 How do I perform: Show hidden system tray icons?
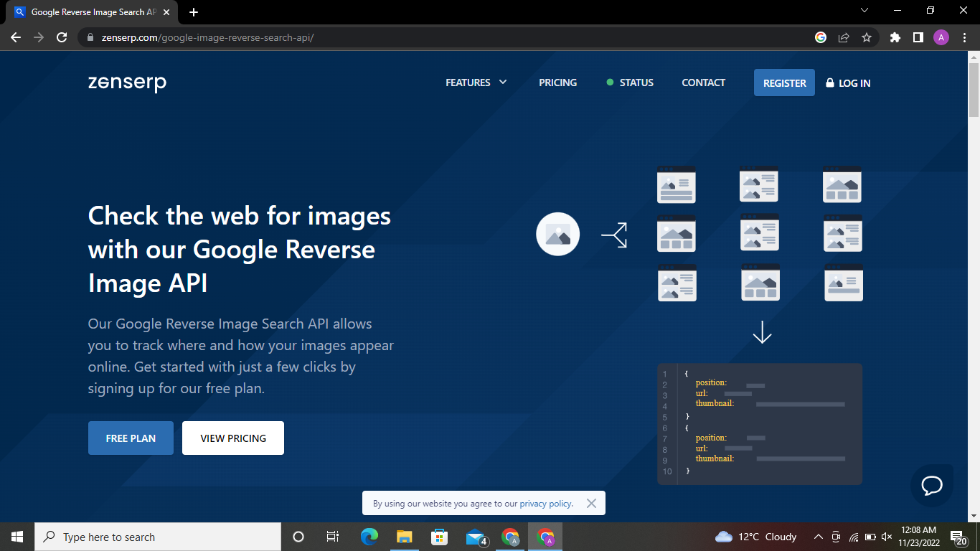[818, 537]
